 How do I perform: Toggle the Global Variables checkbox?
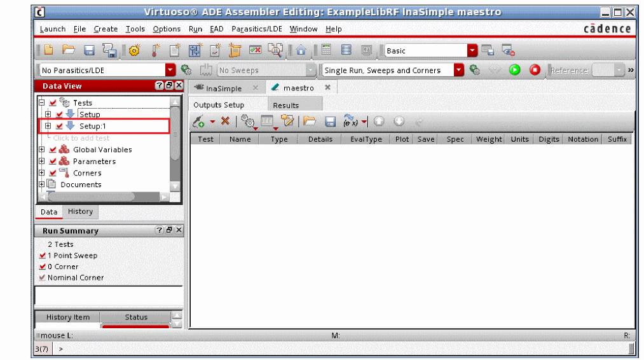[53, 149]
